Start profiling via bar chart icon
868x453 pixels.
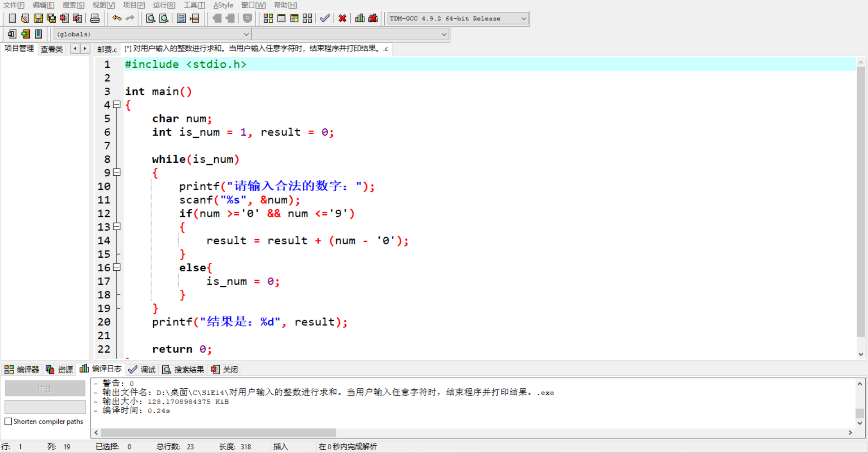(360, 18)
